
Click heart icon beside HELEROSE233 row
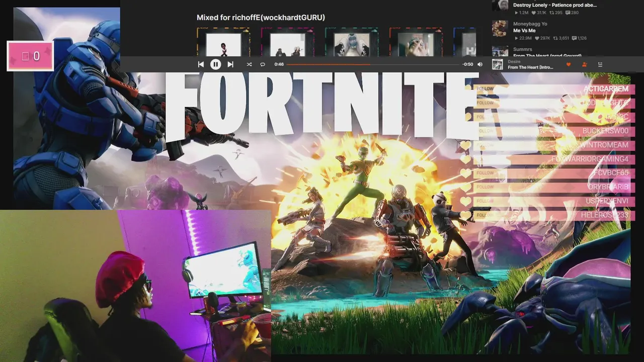tap(466, 216)
